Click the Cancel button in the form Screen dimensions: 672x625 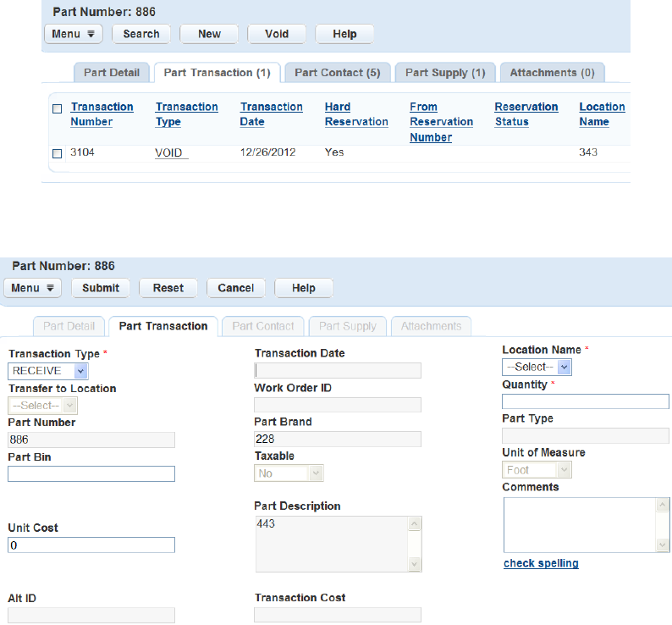tap(235, 288)
